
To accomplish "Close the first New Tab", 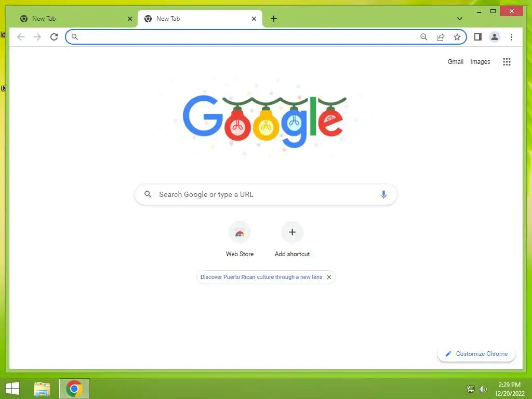I will 129,19.
